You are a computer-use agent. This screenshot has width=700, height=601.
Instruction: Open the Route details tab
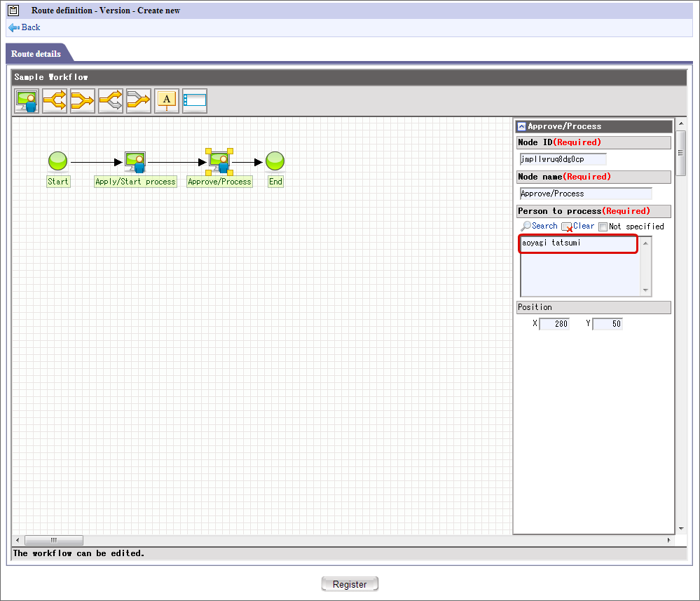(36, 53)
